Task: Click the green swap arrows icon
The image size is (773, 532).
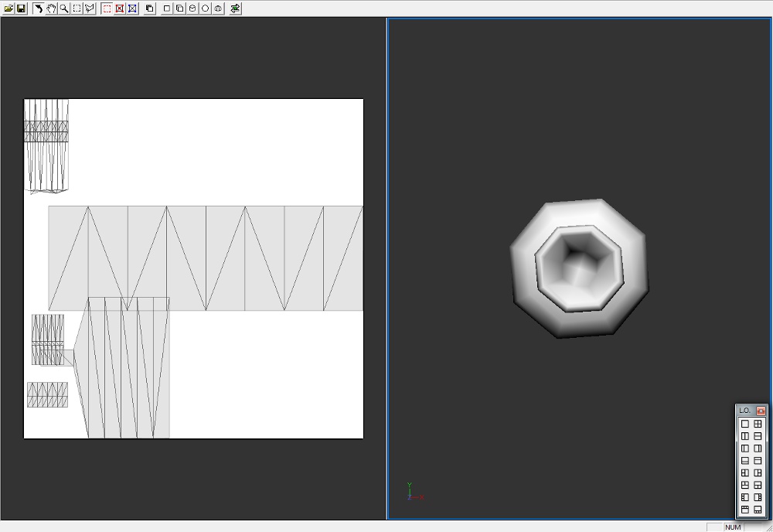Action: tap(235, 9)
